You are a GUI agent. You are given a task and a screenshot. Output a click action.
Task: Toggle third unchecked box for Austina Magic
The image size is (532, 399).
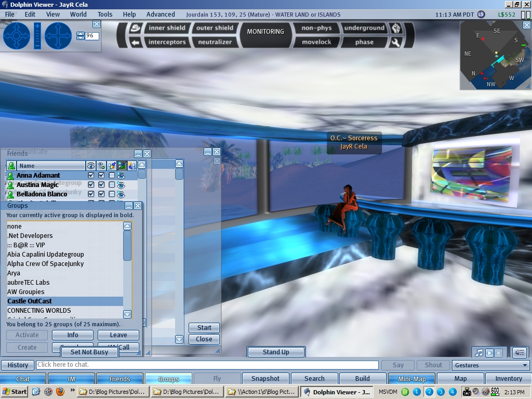(111, 184)
